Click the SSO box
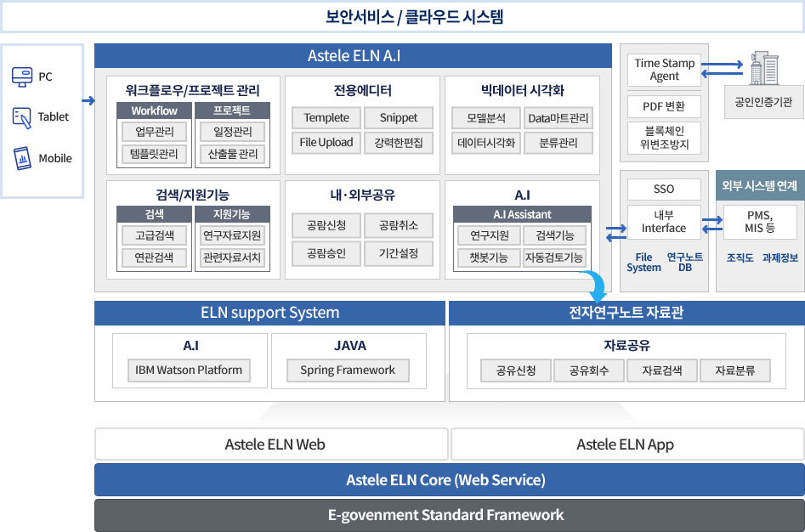Image resolution: width=805 pixels, height=532 pixels. pyautogui.click(x=665, y=190)
